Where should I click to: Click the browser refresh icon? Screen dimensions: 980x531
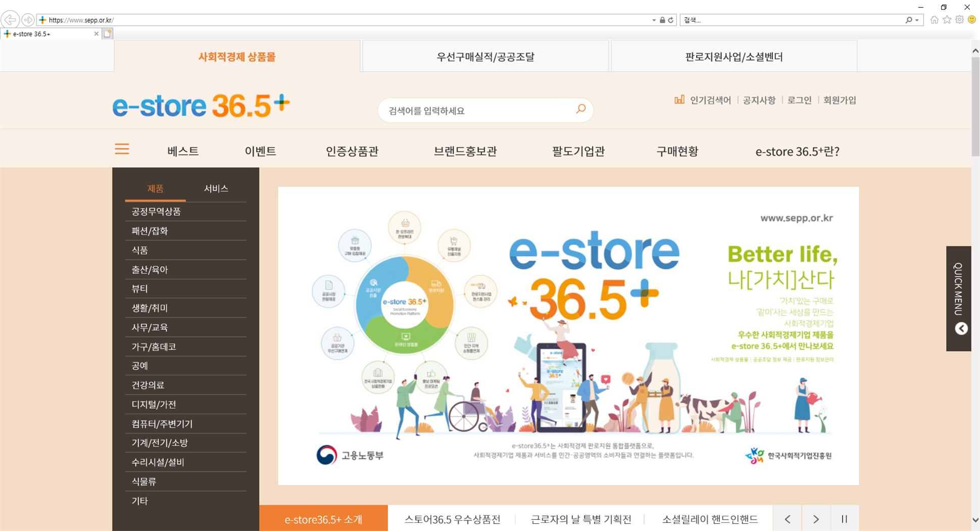671,20
